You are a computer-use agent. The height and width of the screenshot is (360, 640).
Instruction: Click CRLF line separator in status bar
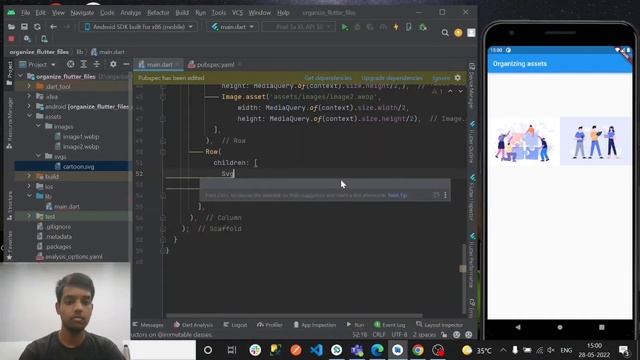tap(378, 335)
